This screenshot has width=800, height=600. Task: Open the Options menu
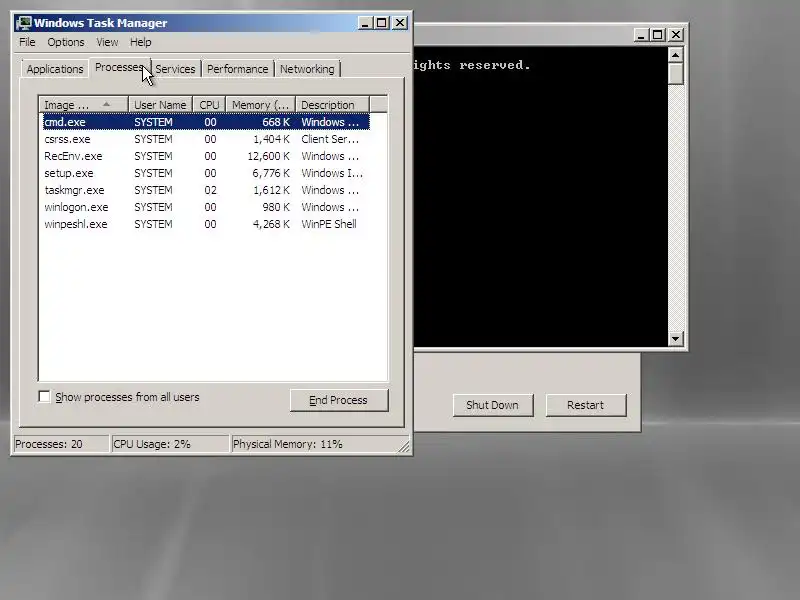(66, 42)
